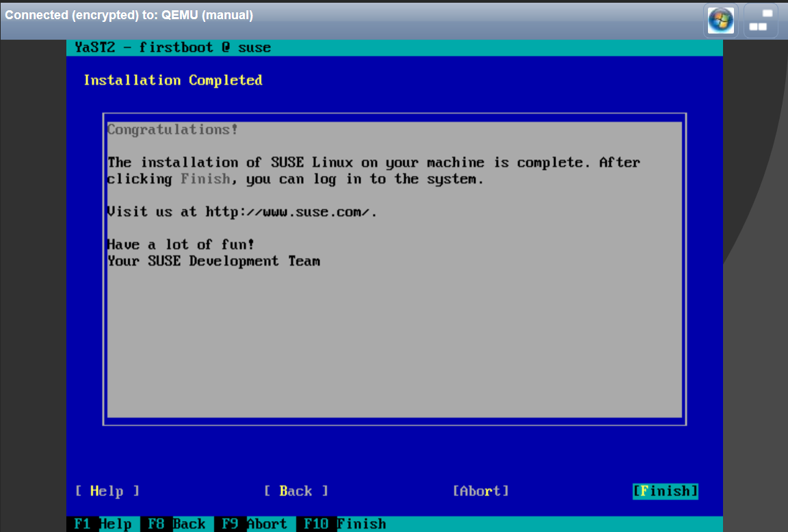
Task: Click the 'Connected (encrypted) to: QEMU (manual)' label
Action: pos(129,15)
